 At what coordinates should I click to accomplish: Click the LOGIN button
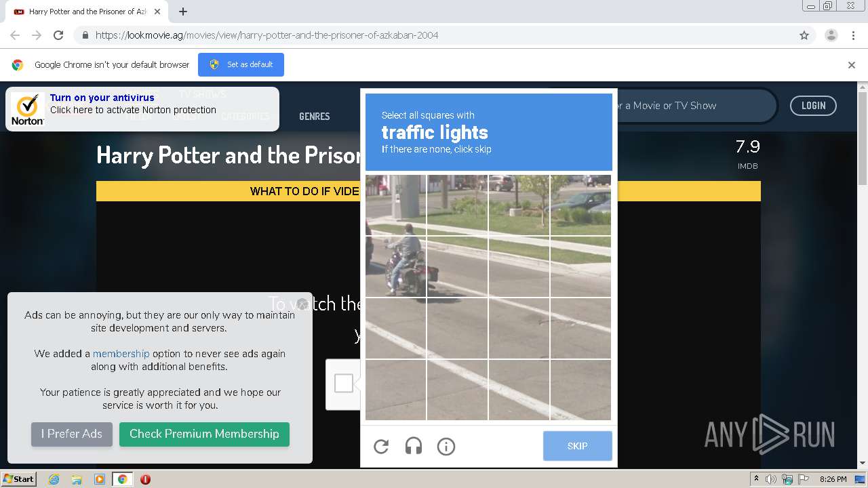[x=813, y=106]
